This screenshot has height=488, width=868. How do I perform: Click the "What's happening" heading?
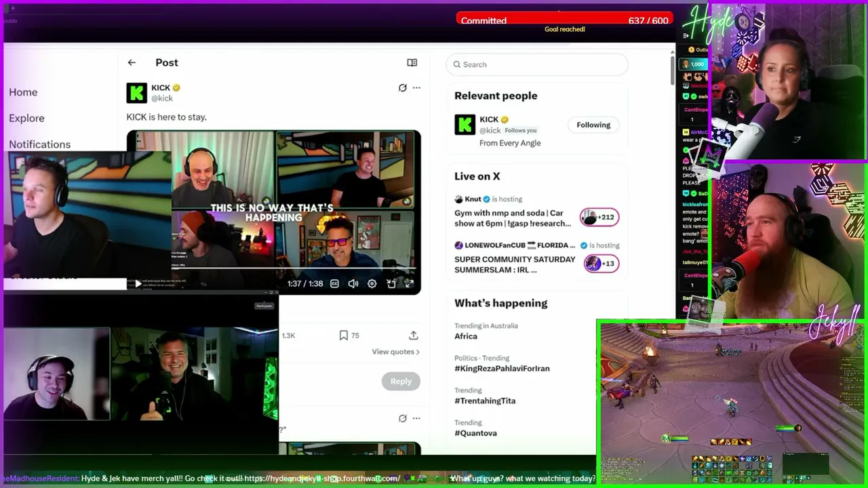click(x=501, y=303)
